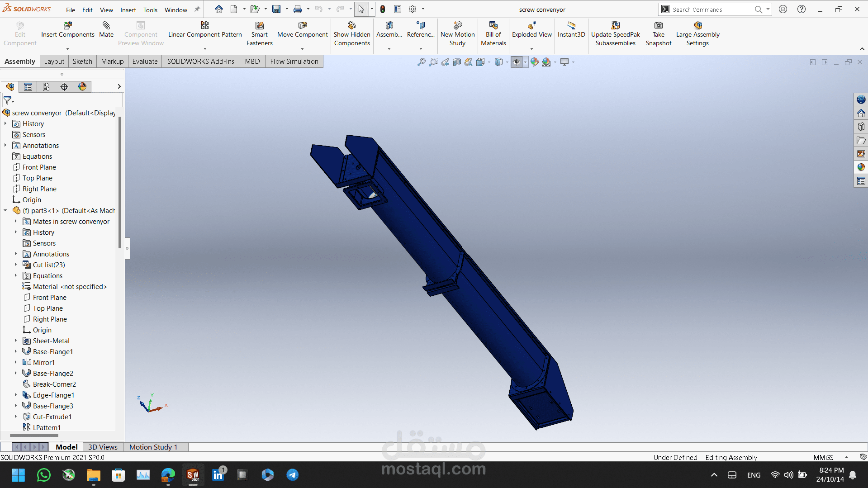The width and height of the screenshot is (868, 488).
Task: Expand the top-level Annotations node
Action: click(x=5, y=145)
